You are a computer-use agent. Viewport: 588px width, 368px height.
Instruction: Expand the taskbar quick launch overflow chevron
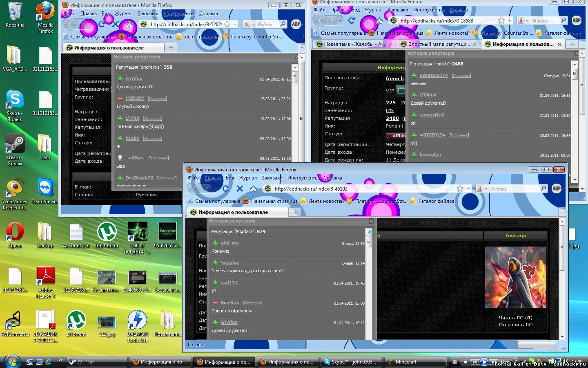(60, 360)
